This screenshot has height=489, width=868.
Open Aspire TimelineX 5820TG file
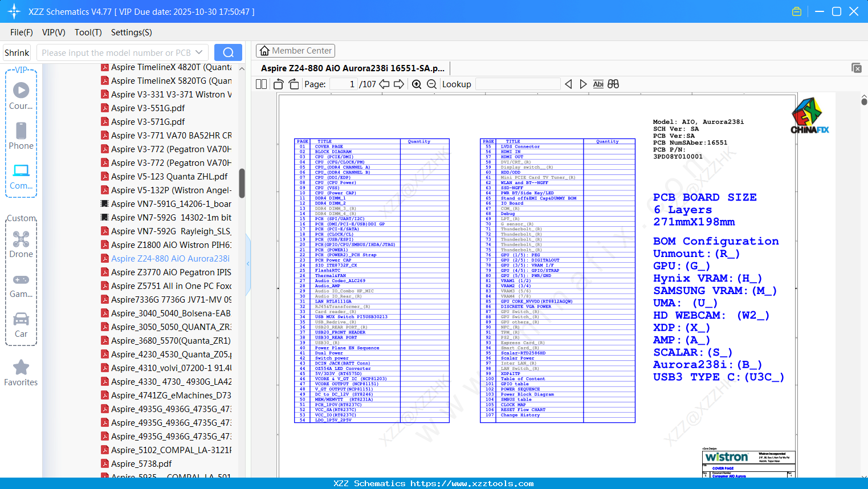coord(171,81)
